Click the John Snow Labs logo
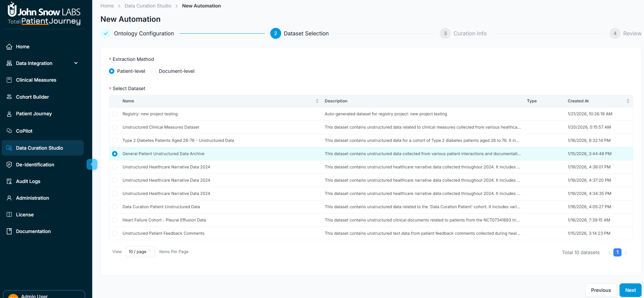The image size is (644, 298). point(44,14)
